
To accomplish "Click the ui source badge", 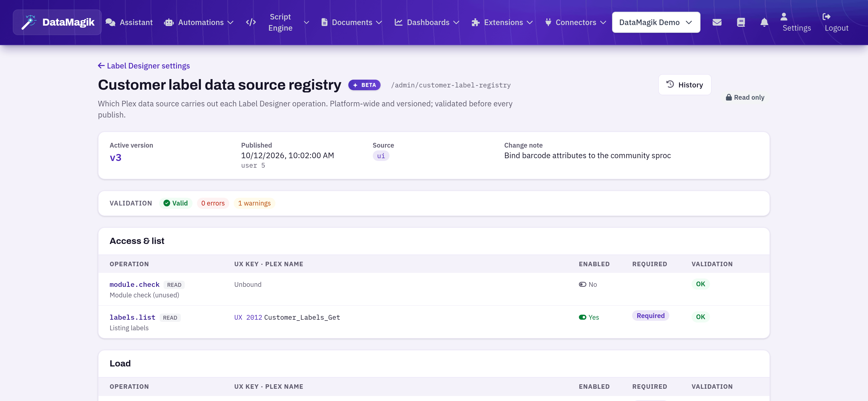I will [x=381, y=156].
